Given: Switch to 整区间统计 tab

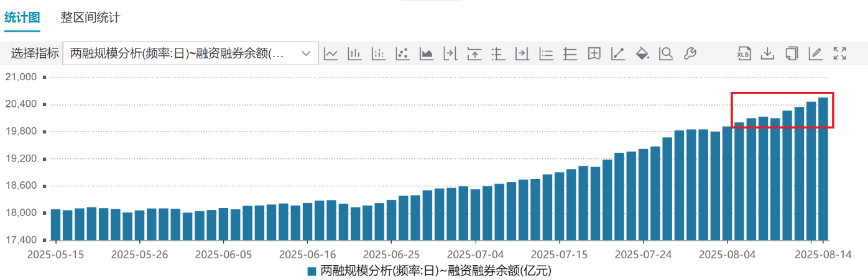Looking at the screenshot, I should (90, 17).
